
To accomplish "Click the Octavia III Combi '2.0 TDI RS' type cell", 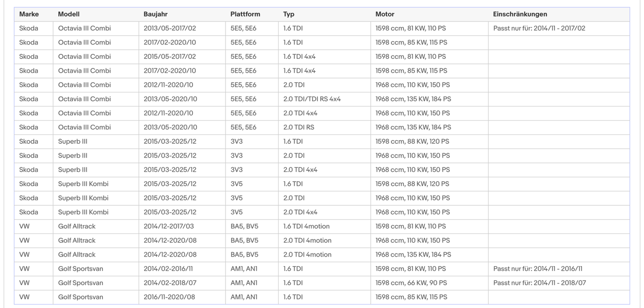I will (299, 127).
